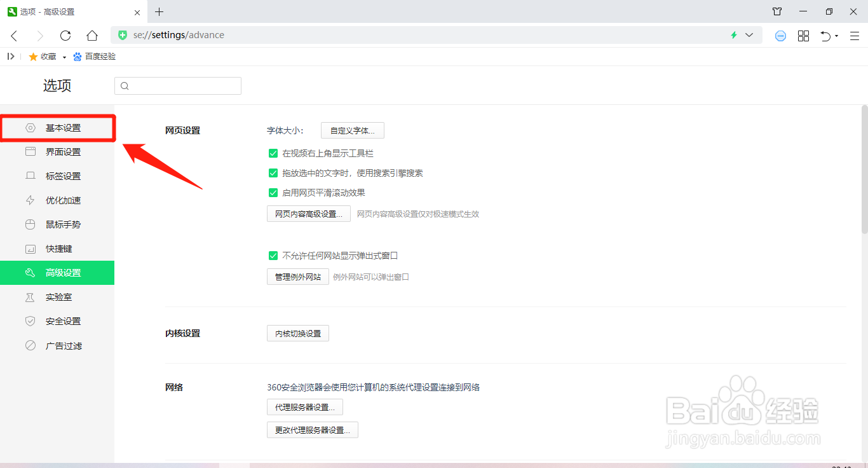Select the 快捷键 sidebar icon
The width and height of the screenshot is (868, 468).
30,248
